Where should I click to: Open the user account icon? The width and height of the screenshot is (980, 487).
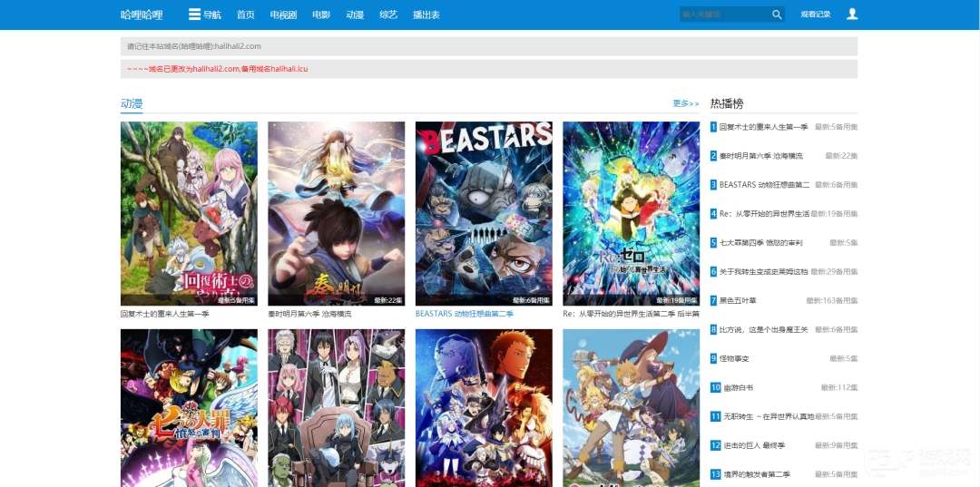tap(851, 15)
